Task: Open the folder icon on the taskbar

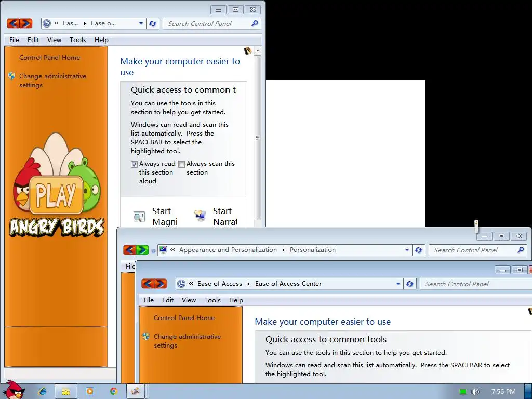Action: (x=66, y=392)
